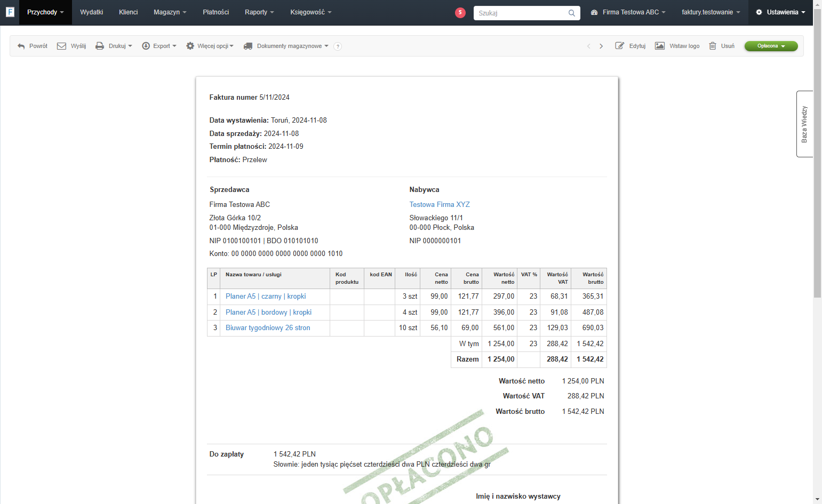Expand the Przychody menu
The width and height of the screenshot is (822, 504).
tap(45, 12)
